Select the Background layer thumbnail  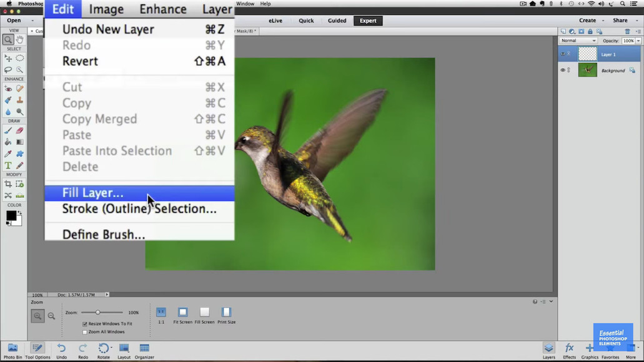tap(587, 71)
